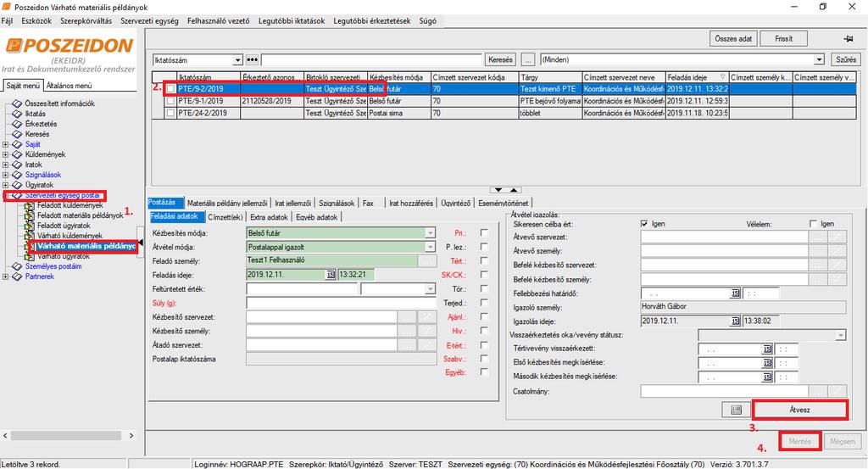Expand the Partnerek tree node
The image size is (868, 469).
[6, 276]
